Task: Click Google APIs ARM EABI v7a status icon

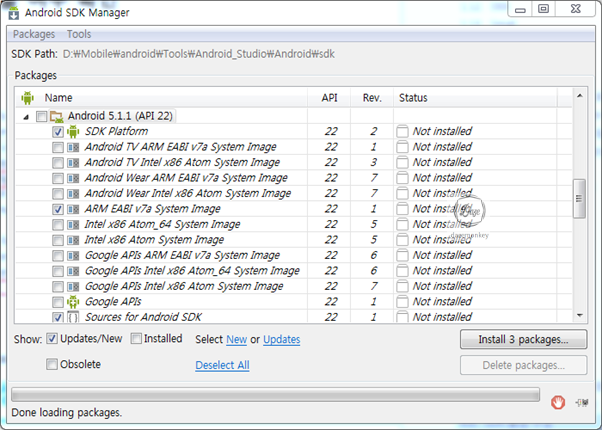Action: pos(402,256)
